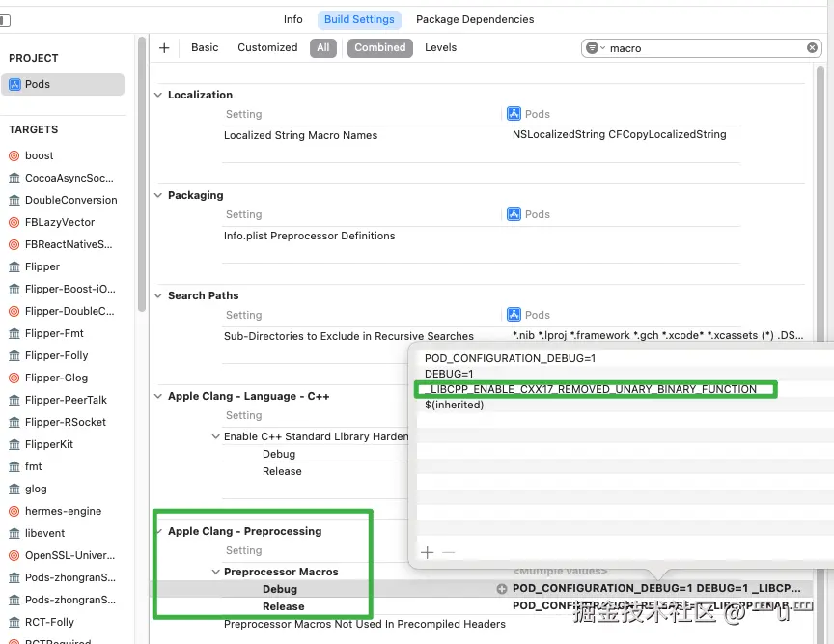Select Debug under C++ Library Hardening
This screenshot has width=834, height=644.
pyautogui.click(x=279, y=454)
